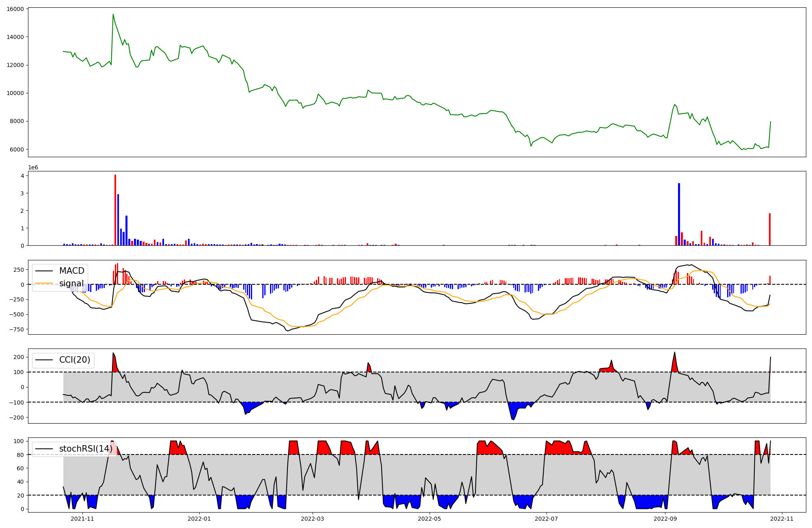
Task: Click the orange signal legend entry
Action: 71,283
